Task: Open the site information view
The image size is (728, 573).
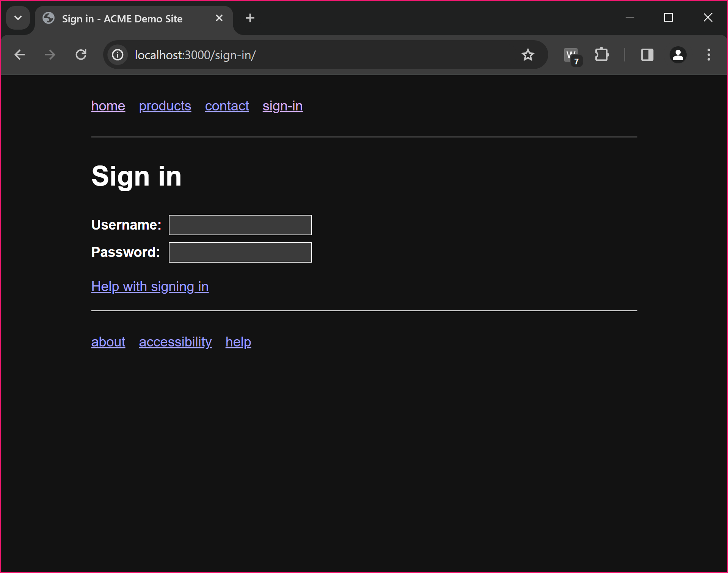Action: click(117, 55)
